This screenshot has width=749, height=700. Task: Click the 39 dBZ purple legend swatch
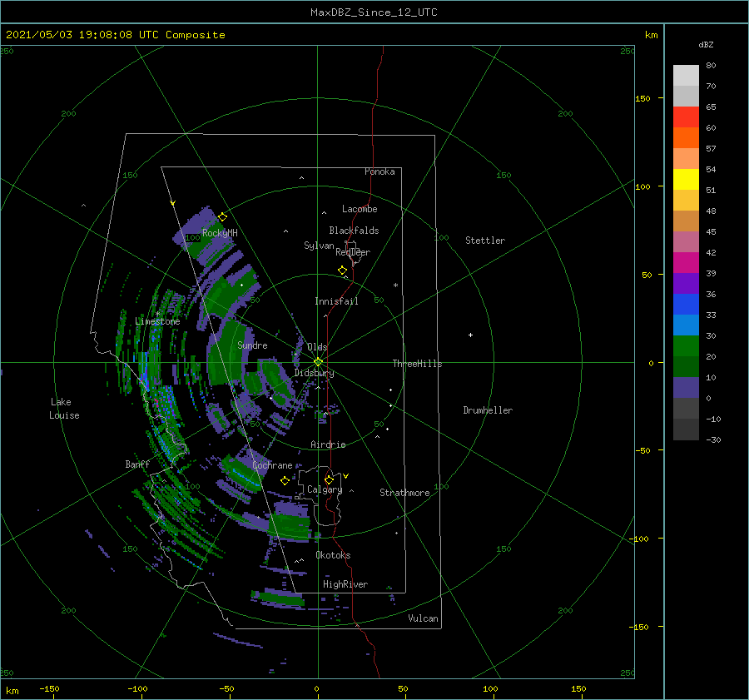(x=686, y=283)
